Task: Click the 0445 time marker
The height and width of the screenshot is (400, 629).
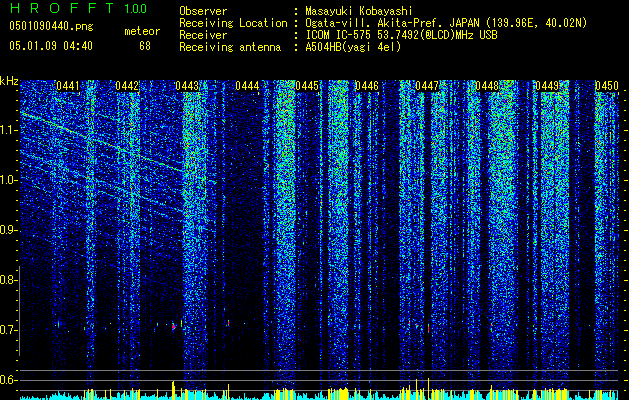Action: click(307, 86)
